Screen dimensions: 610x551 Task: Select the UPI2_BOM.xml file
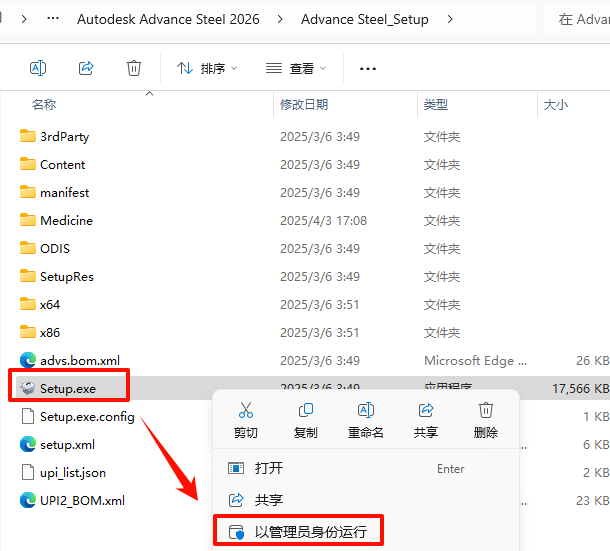72,500
